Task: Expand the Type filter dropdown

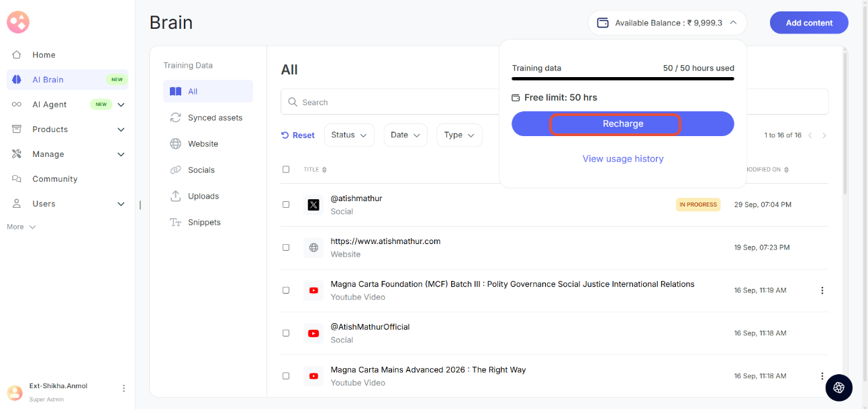Action: (459, 135)
